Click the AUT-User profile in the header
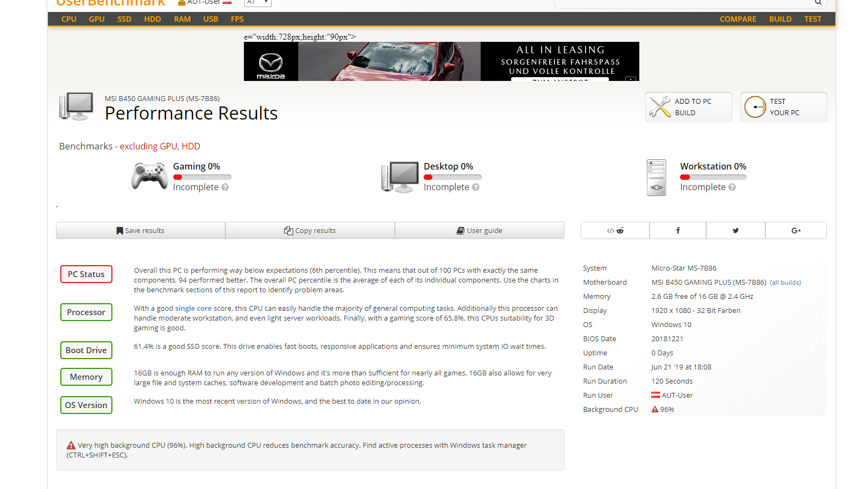Image resolution: width=868 pixels, height=489 pixels. (204, 2)
